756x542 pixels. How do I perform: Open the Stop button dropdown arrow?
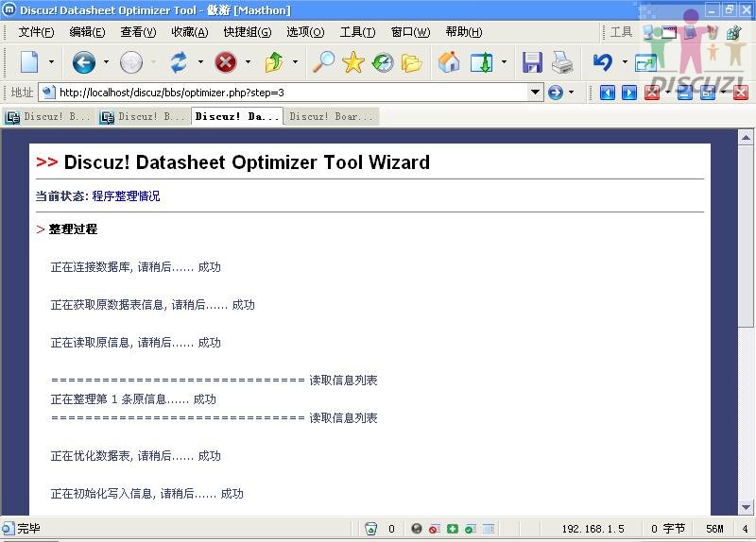pyautogui.click(x=248, y=62)
